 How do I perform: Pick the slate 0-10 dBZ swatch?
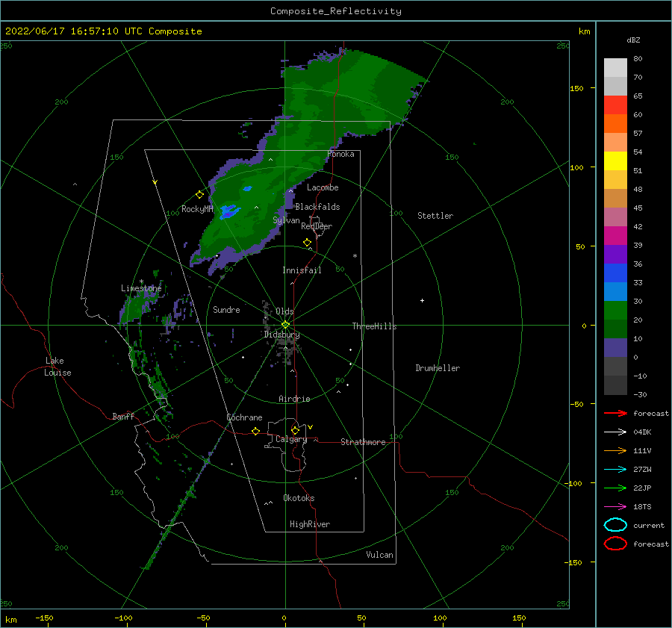tap(615, 348)
